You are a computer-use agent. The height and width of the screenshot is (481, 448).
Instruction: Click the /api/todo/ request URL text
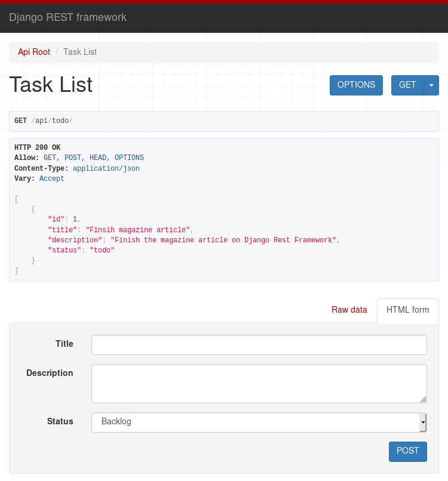[52, 121]
